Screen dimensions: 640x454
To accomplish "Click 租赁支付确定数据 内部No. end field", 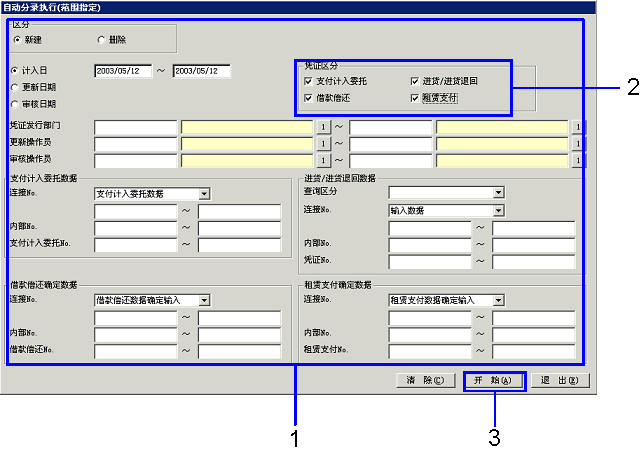I will 534,334.
